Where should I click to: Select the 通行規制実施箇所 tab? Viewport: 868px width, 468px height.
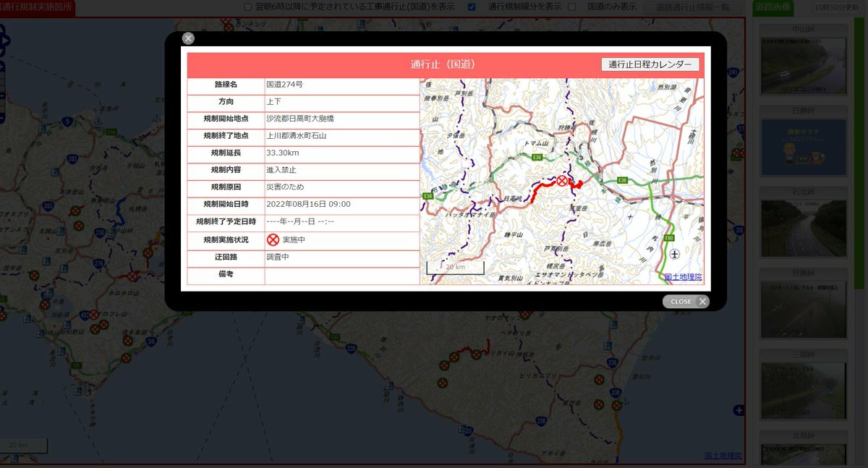point(38,7)
